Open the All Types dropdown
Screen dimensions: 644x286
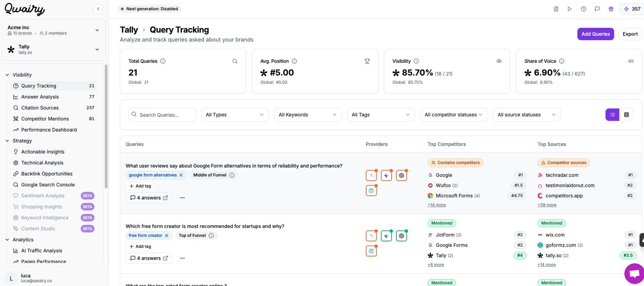pos(235,115)
